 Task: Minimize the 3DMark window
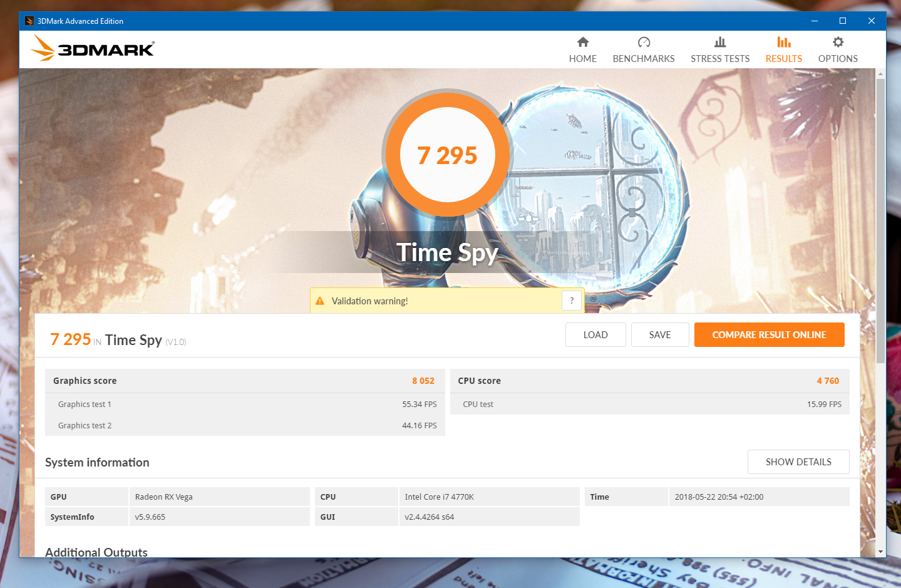tap(815, 21)
